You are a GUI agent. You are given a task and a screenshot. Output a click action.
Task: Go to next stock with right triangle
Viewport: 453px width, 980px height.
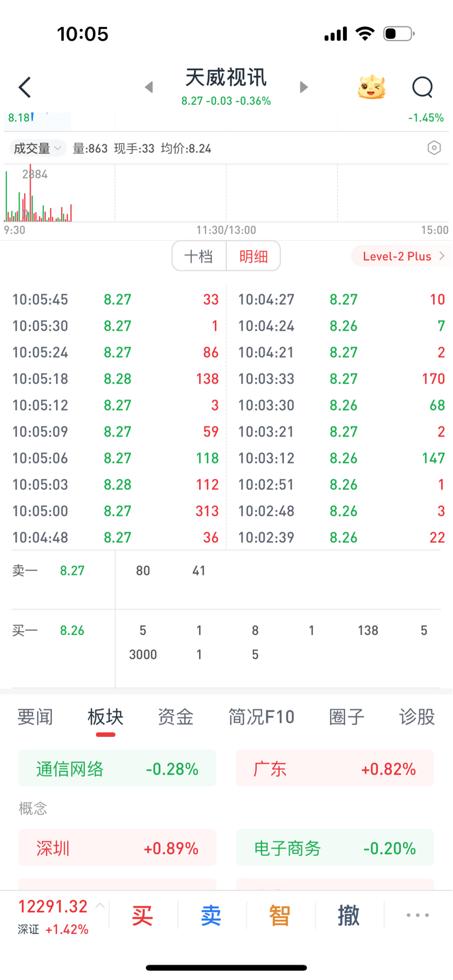[x=303, y=87]
